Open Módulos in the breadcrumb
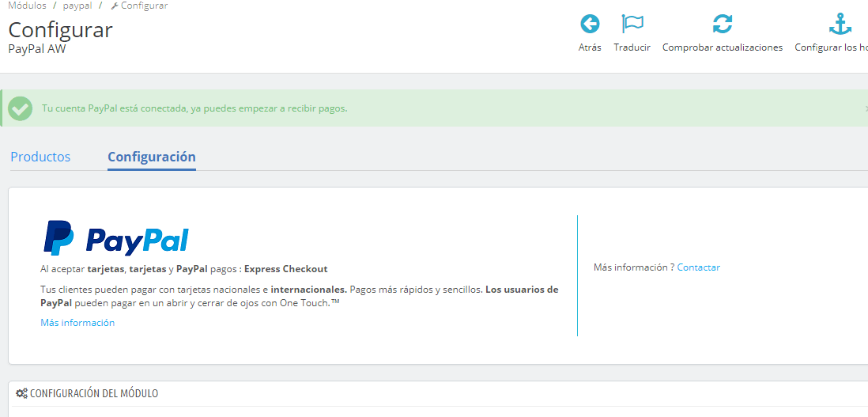Image resolution: width=868 pixels, height=417 pixels. (27, 6)
